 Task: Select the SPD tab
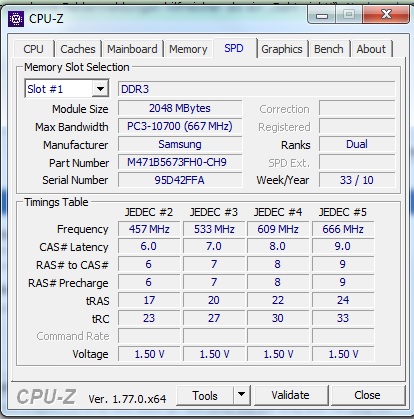[x=234, y=48]
